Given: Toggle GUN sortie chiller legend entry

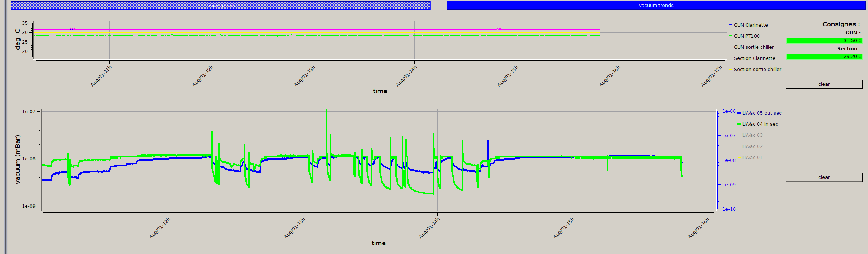Looking at the screenshot, I should 753,47.
